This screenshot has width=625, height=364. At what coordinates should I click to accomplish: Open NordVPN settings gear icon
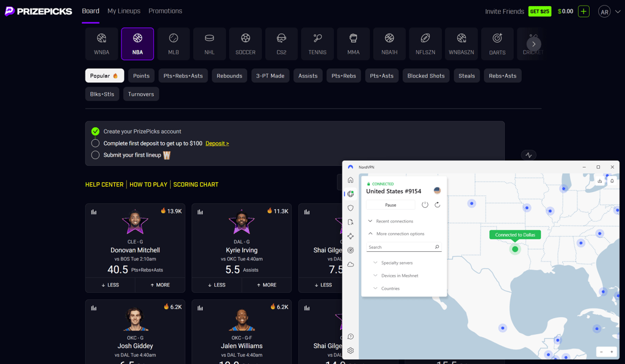click(x=350, y=351)
